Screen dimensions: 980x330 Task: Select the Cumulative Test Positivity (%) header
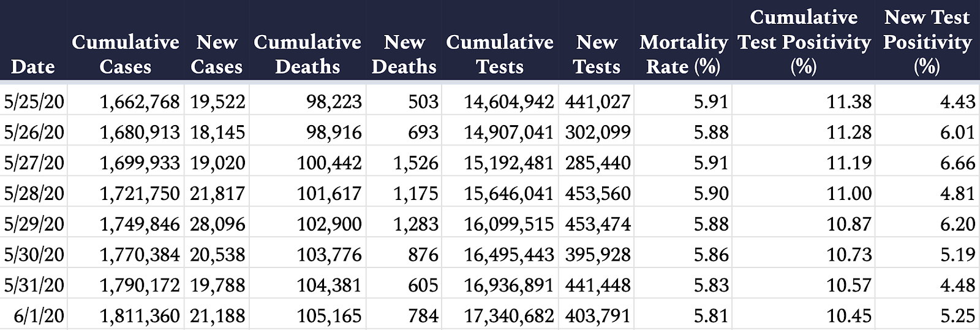pos(804,42)
